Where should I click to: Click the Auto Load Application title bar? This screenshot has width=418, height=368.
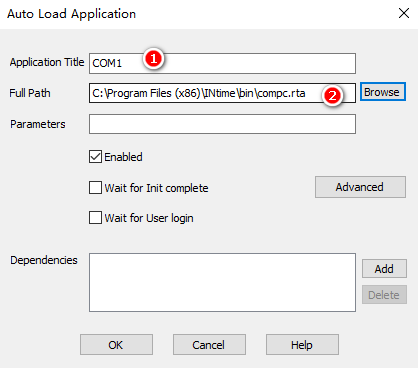coord(200,14)
